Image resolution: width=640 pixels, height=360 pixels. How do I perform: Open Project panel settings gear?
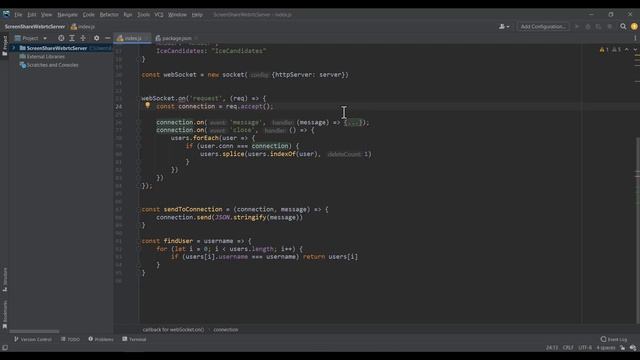96,38
